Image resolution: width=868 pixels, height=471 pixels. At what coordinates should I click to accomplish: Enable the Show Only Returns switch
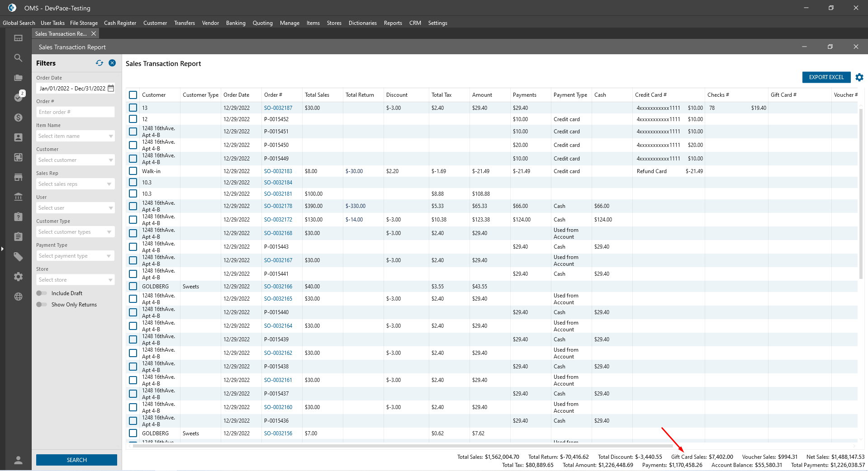42,305
